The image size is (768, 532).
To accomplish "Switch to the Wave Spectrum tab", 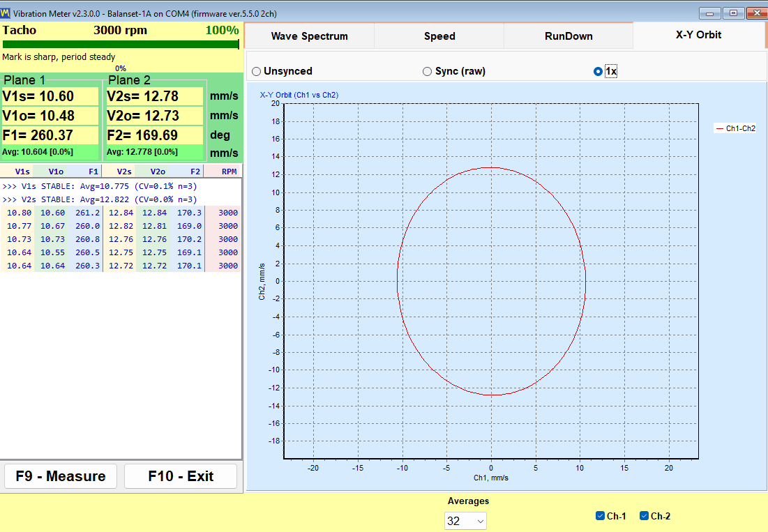I will pos(309,36).
